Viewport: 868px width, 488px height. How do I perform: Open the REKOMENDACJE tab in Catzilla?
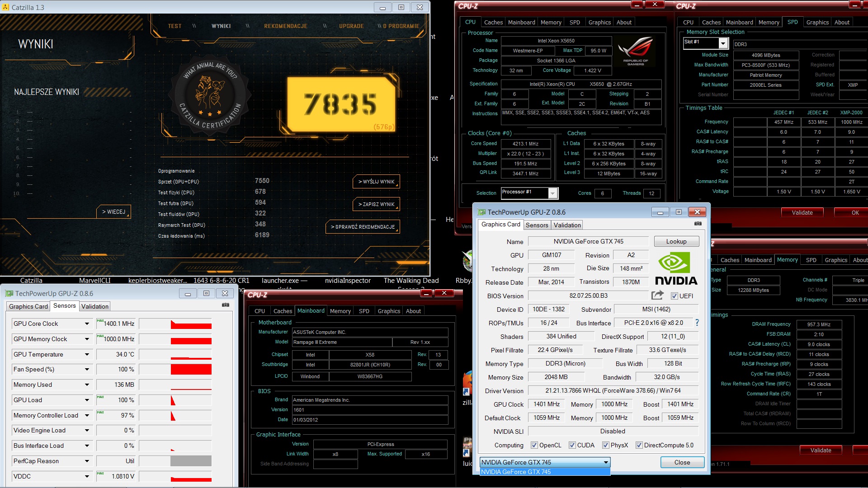(x=286, y=26)
